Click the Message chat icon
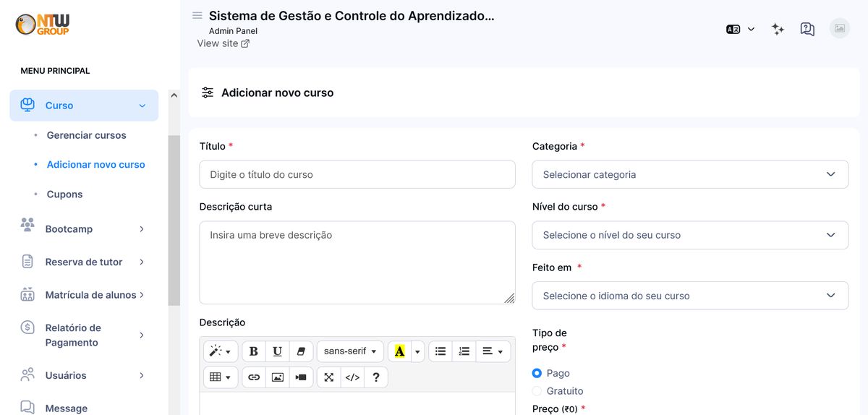 [27, 407]
